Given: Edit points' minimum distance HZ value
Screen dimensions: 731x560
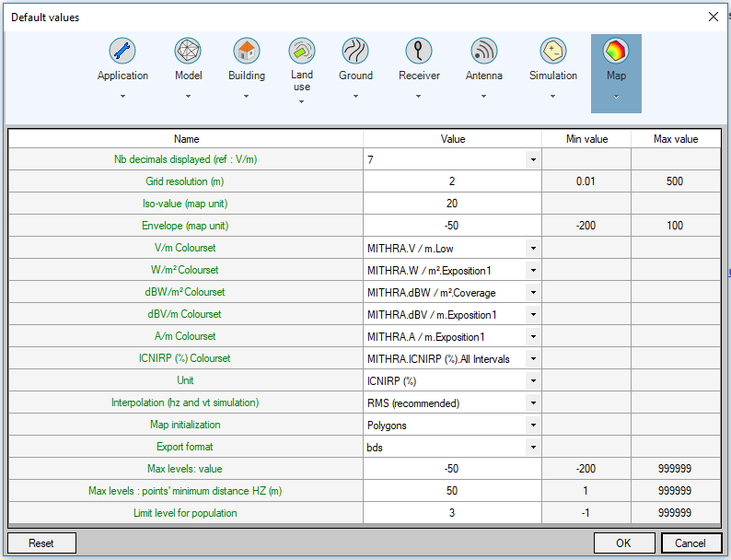Looking at the screenshot, I should [x=452, y=491].
